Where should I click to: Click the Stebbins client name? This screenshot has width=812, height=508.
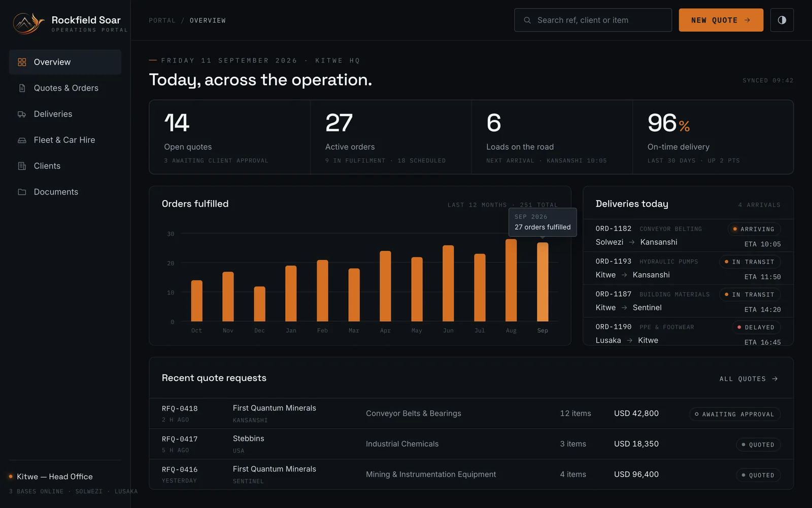click(x=248, y=438)
